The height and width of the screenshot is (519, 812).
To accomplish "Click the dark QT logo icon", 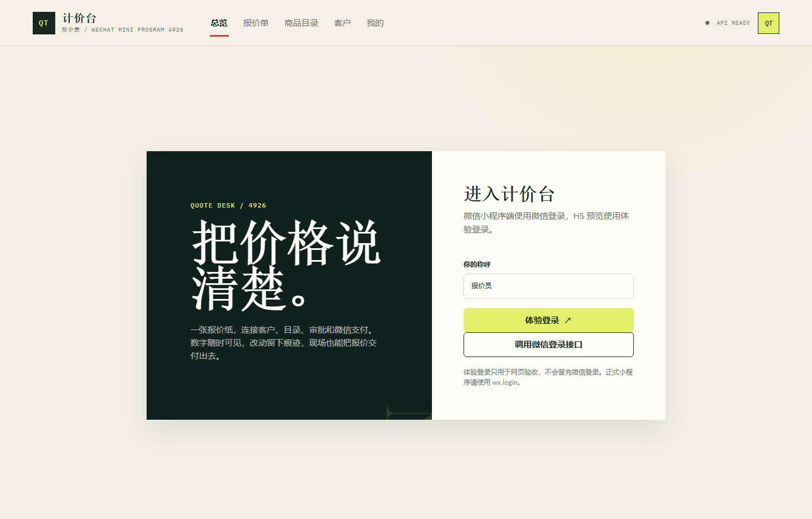I will tap(44, 23).
